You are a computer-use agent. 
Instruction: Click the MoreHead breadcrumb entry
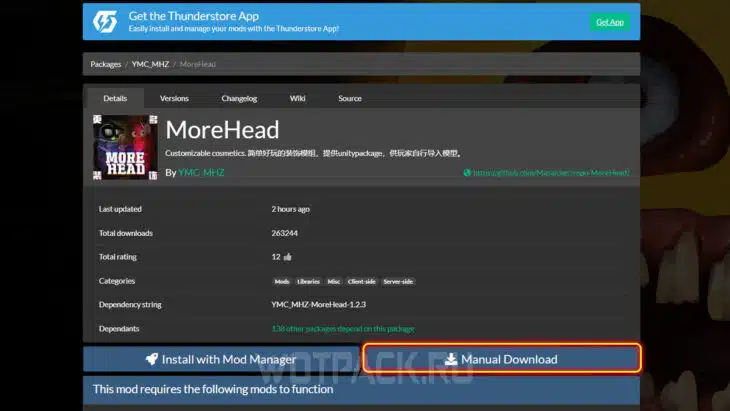(197, 64)
